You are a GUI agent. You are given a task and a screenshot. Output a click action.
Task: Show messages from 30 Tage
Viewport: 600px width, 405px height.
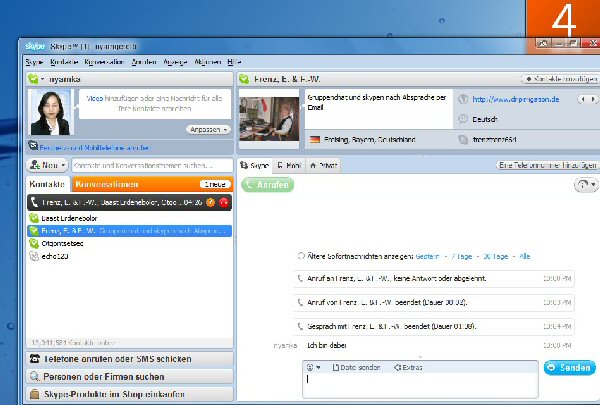coord(496,256)
